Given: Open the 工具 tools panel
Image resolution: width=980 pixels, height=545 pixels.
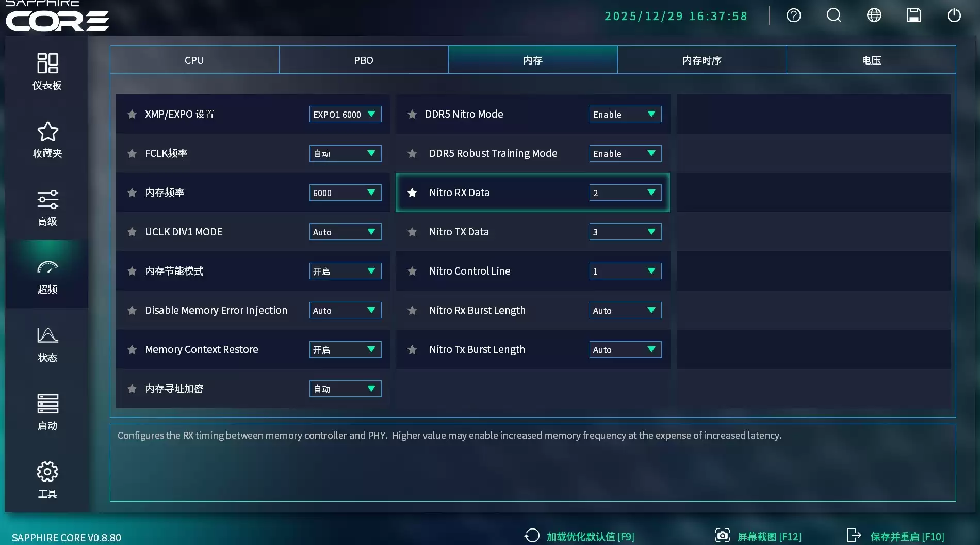Looking at the screenshot, I should (47, 479).
